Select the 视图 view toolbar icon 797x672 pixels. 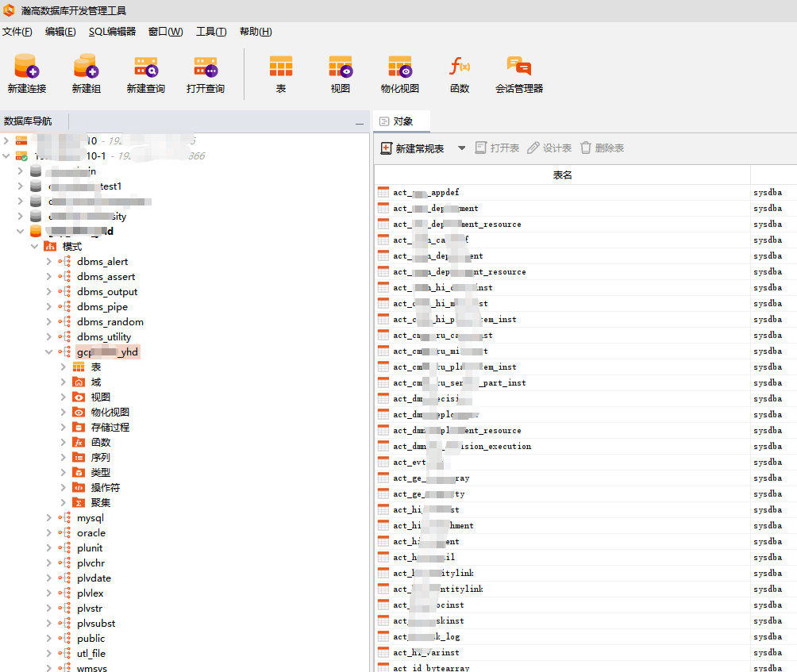coord(341,66)
